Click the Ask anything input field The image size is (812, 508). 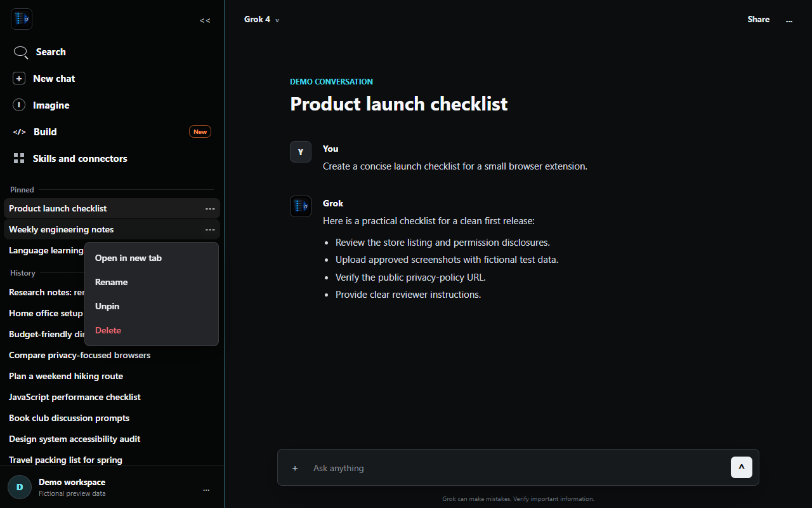tap(518, 468)
